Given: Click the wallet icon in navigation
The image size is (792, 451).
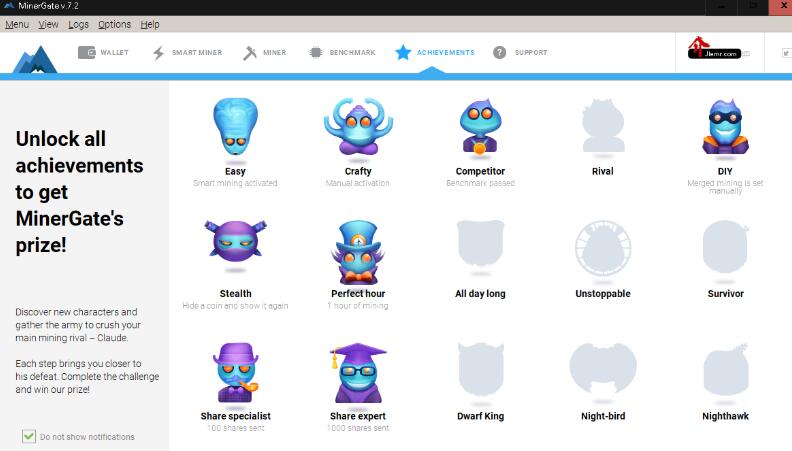Looking at the screenshot, I should click(86, 53).
